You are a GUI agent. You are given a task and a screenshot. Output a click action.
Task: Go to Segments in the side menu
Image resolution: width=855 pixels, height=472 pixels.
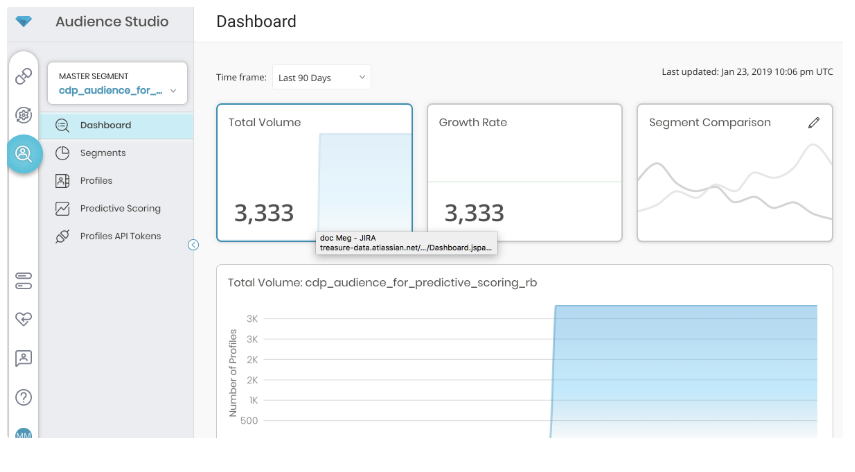pyautogui.click(x=102, y=153)
